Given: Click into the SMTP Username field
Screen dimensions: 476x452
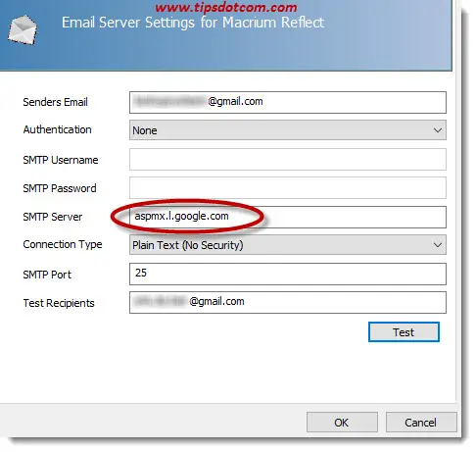Looking at the screenshot, I should [x=288, y=160].
